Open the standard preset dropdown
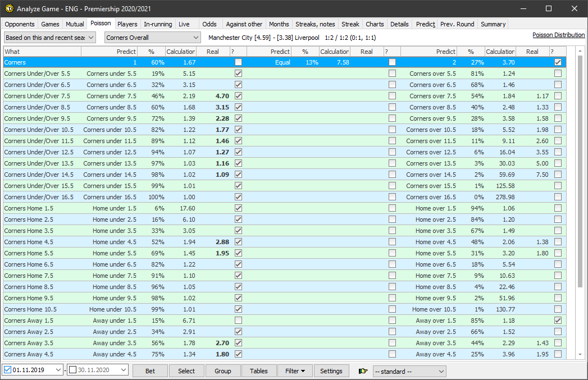This screenshot has width=588, height=380. (409, 371)
